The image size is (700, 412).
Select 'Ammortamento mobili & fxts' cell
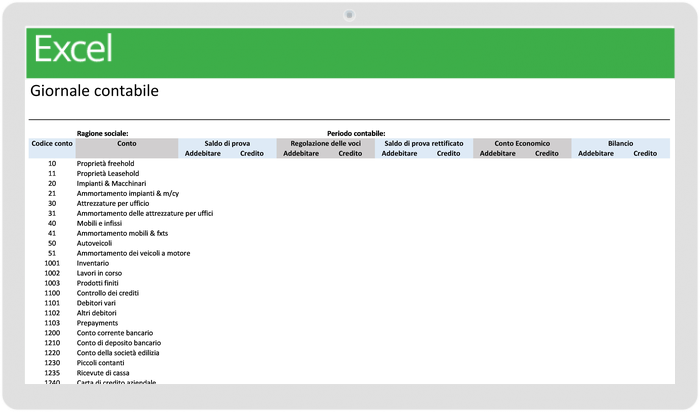tap(122, 233)
